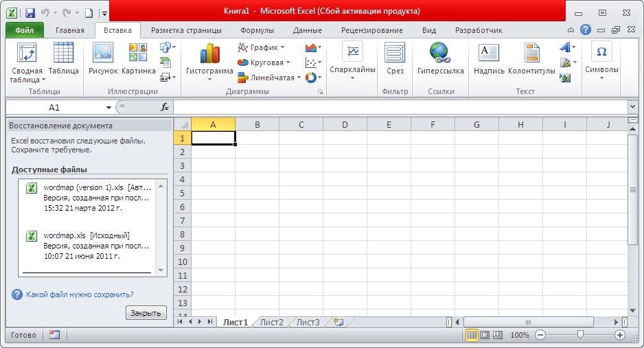Click the Закрыть button in recovery pane
Viewport: 644px width, 348px height.
[x=146, y=313]
